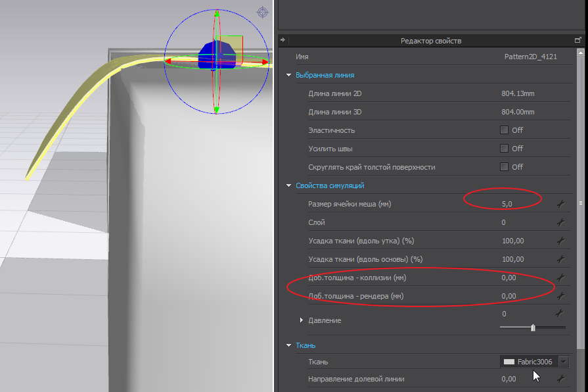The height and width of the screenshot is (392, 588).
Task: Click the Fabric3006 color swatch
Action: click(x=509, y=362)
